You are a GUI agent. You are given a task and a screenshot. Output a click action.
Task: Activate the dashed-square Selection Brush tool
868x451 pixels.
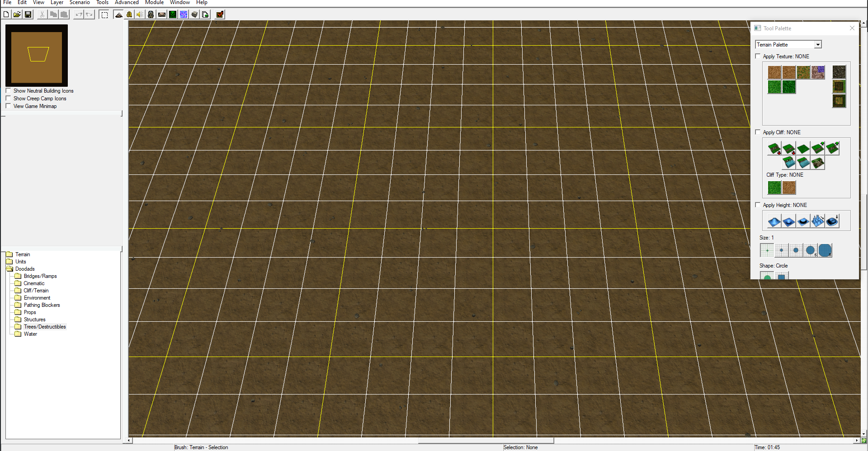(104, 14)
